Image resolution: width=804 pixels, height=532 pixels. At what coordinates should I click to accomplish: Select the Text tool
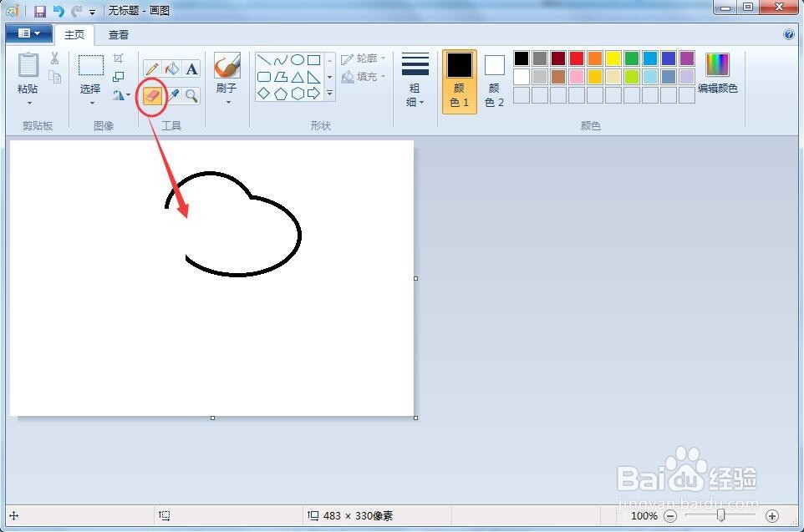(x=191, y=68)
